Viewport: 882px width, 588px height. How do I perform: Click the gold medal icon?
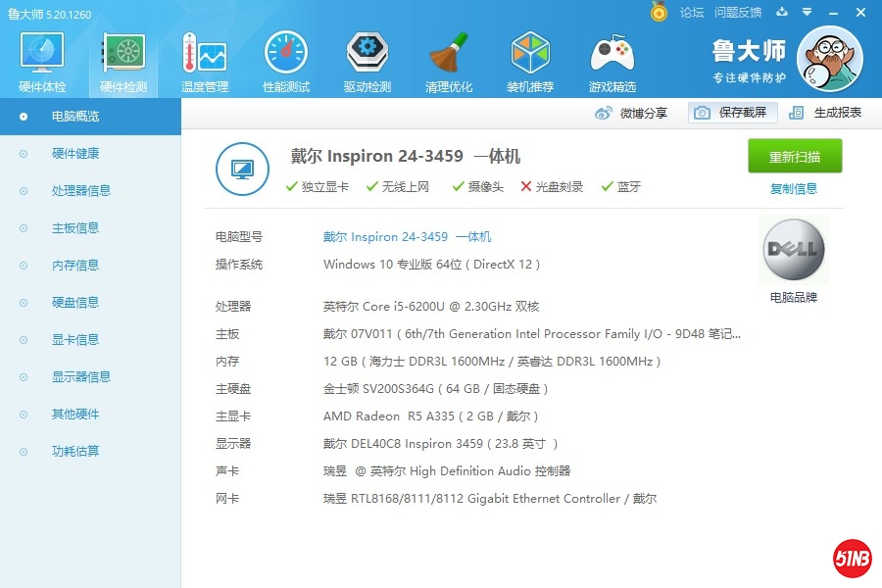pyautogui.click(x=659, y=12)
